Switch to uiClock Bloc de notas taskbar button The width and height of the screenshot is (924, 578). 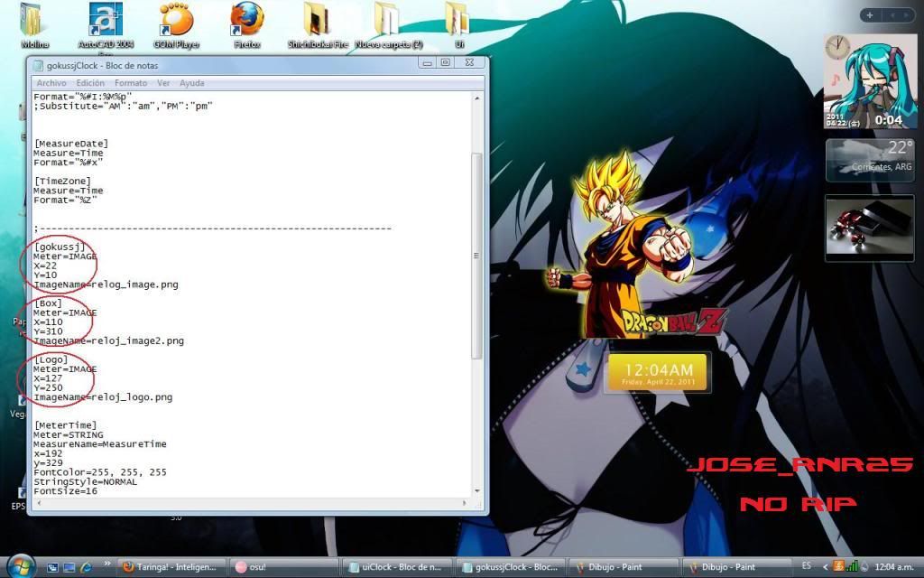pos(398,567)
